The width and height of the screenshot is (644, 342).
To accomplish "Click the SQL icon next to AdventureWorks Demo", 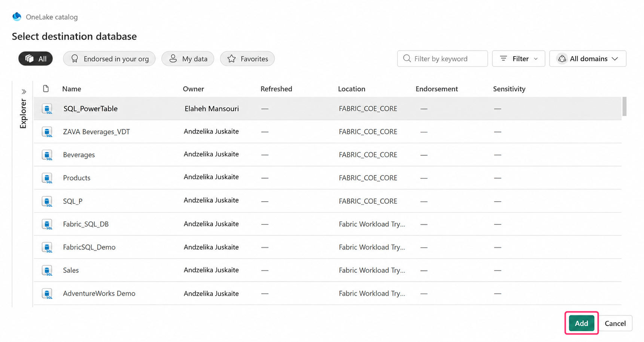I will 47,294.
